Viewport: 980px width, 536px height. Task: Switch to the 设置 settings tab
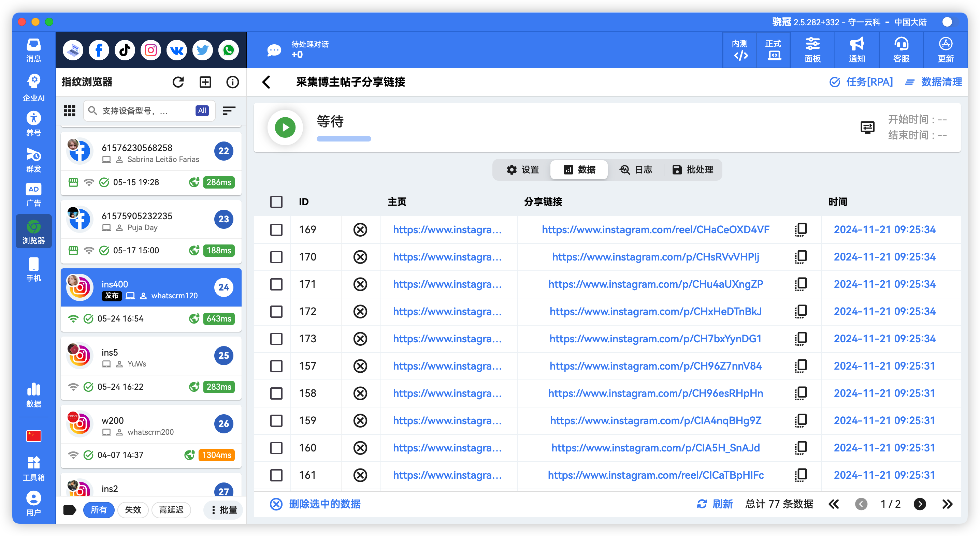click(x=523, y=169)
